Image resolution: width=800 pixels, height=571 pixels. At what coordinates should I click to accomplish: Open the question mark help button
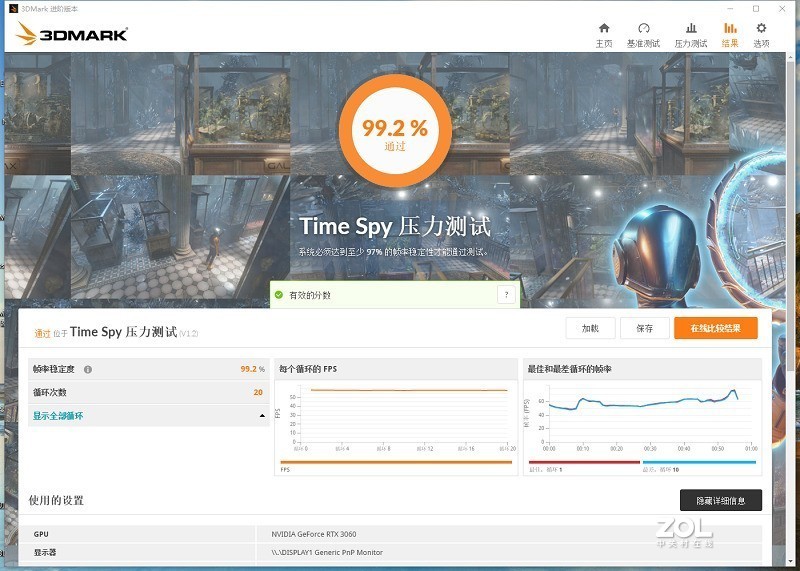[x=507, y=295]
